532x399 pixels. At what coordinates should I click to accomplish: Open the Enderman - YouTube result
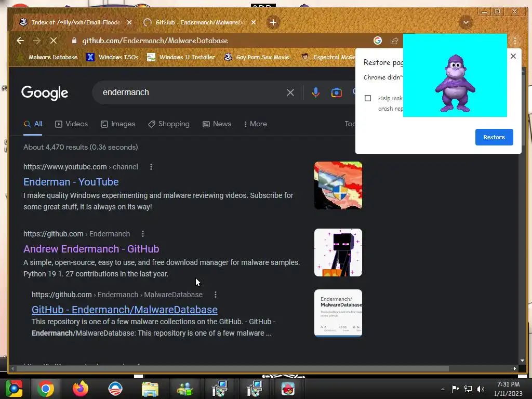[x=71, y=182]
